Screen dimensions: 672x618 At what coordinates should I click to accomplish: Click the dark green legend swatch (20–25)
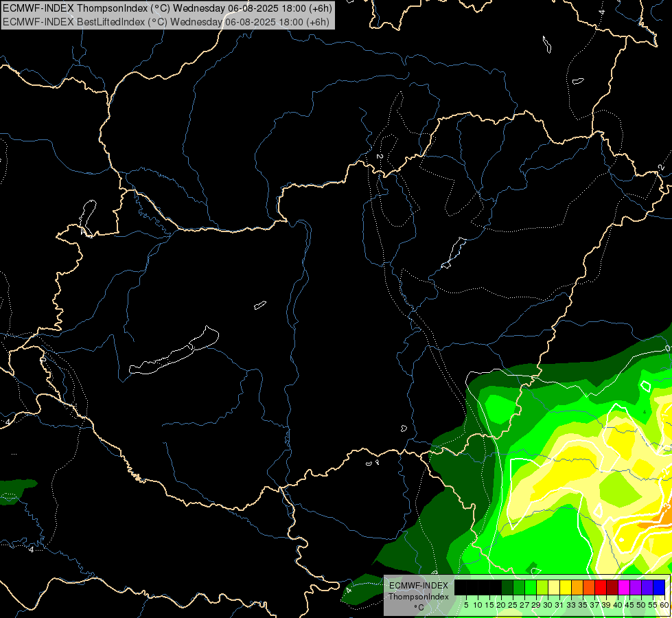(507, 587)
